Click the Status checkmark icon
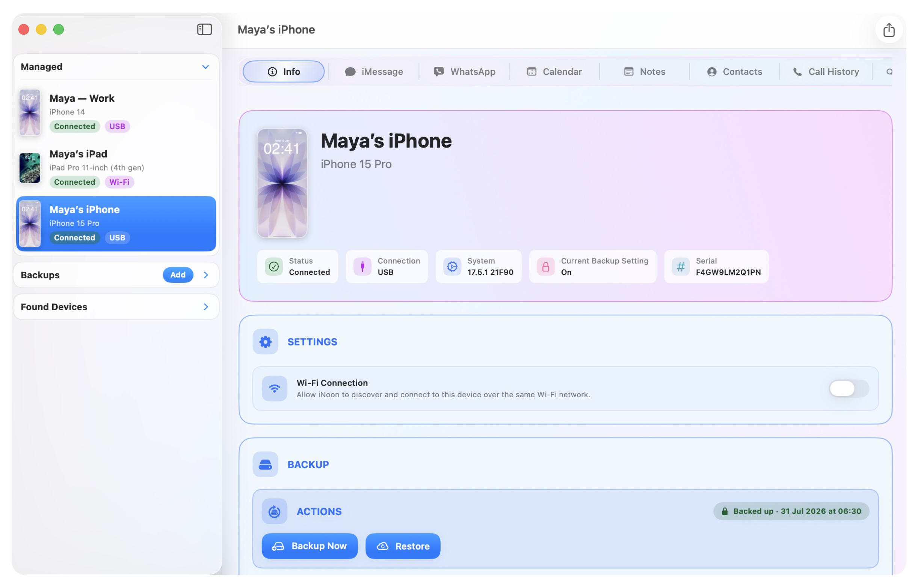Screen dimensions: 918x588 coord(273,267)
